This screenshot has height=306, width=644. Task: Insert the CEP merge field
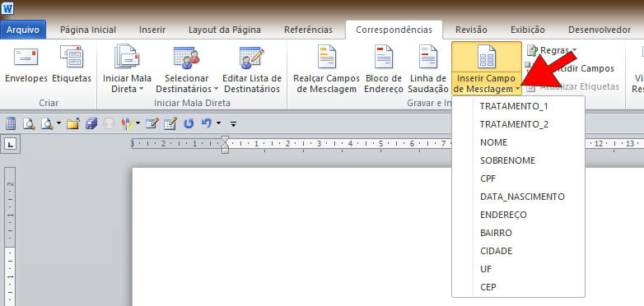click(518, 287)
